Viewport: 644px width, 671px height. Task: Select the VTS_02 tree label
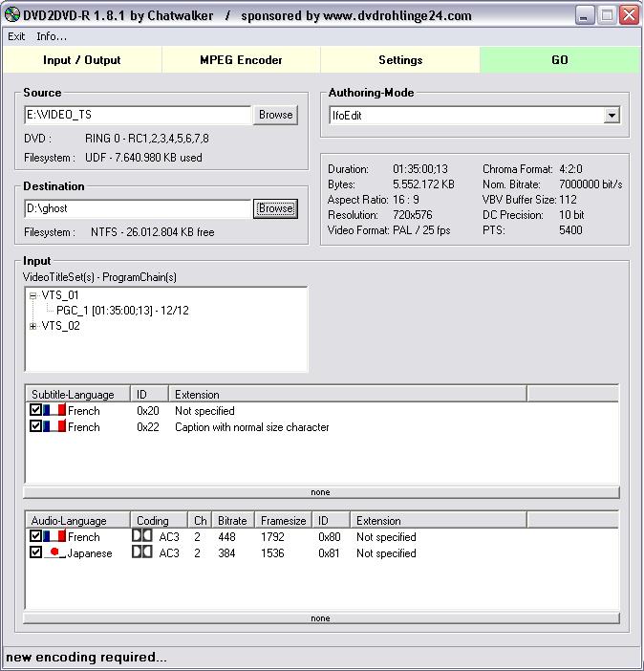point(61,326)
